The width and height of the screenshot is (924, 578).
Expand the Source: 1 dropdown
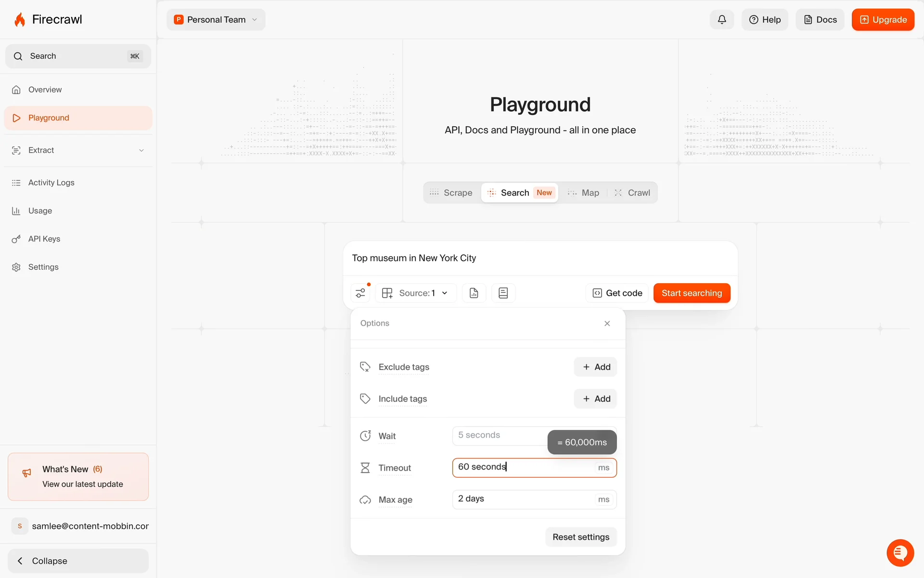coord(416,293)
